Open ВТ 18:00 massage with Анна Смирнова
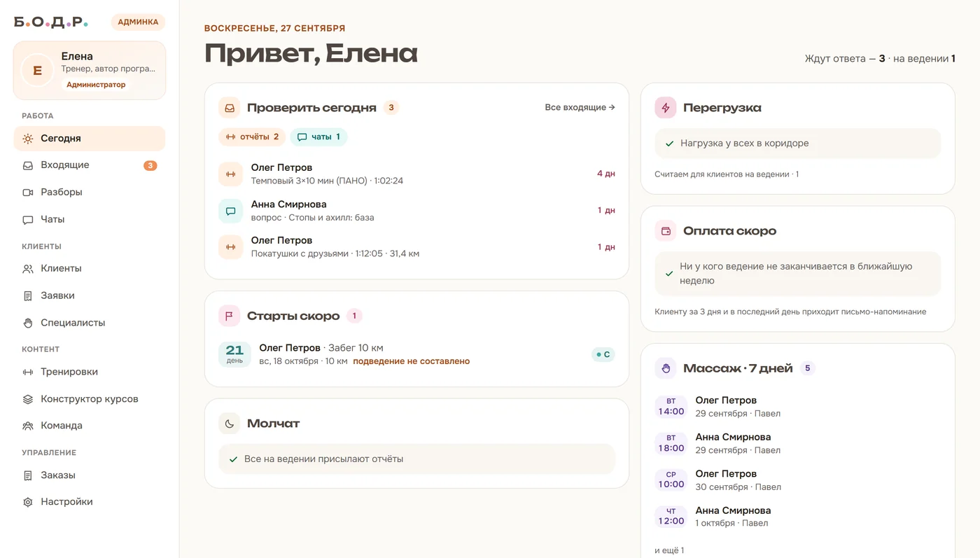This screenshot has height=558, width=980. 797,443
